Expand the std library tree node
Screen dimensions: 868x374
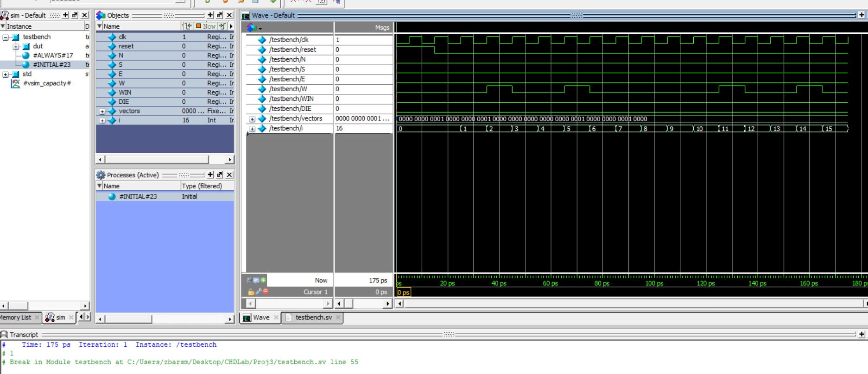click(6, 74)
